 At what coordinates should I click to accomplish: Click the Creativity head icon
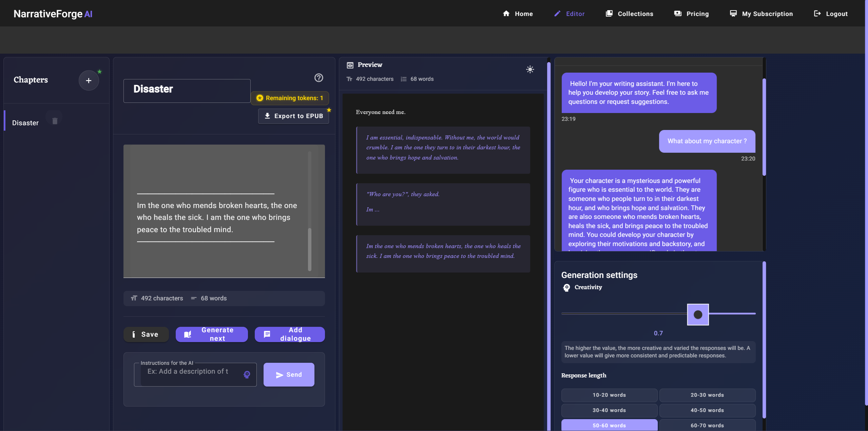point(566,287)
